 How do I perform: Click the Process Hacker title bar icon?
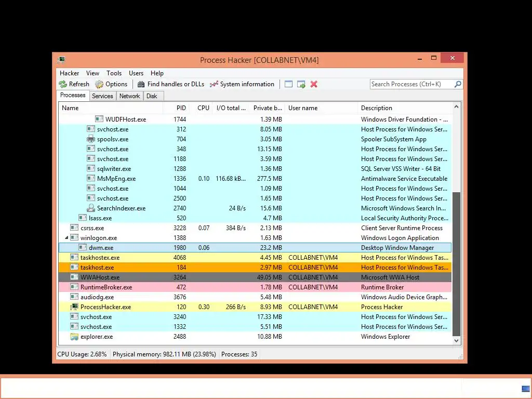pyautogui.click(x=61, y=60)
